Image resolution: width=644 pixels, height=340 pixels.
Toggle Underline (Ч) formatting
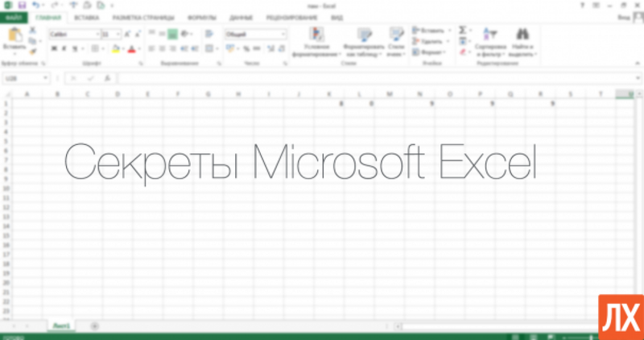75,49
